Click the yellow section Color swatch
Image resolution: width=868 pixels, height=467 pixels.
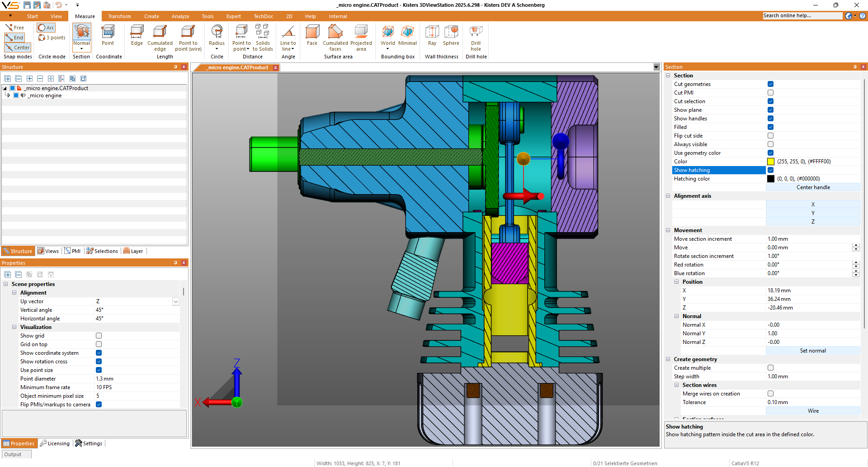pos(771,162)
